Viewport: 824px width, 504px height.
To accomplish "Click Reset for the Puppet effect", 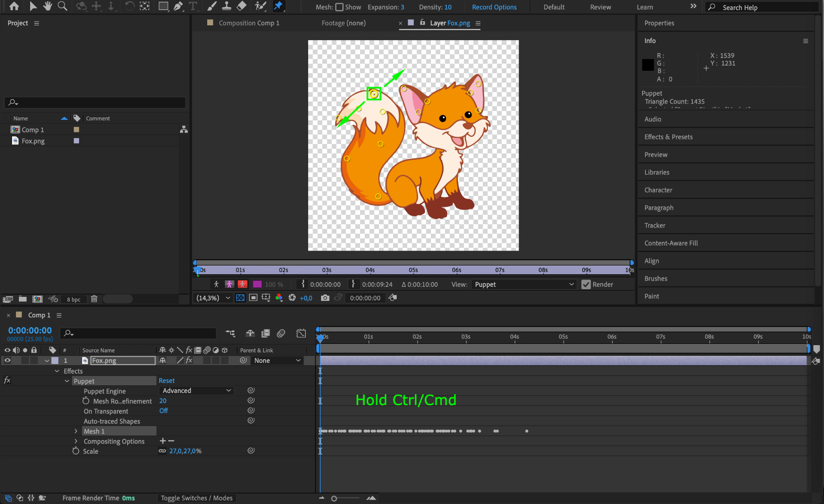I will click(167, 381).
